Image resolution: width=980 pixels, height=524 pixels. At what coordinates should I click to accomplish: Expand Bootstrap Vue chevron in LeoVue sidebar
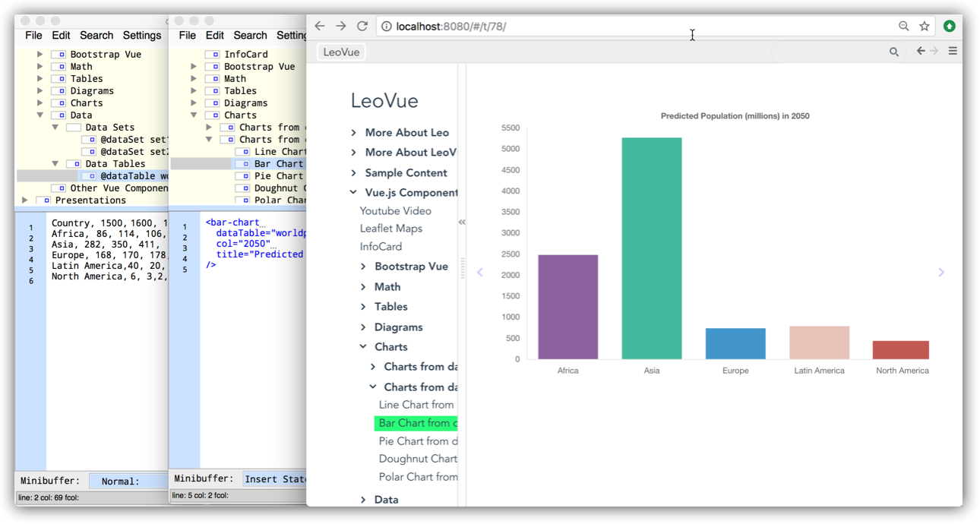tap(363, 267)
